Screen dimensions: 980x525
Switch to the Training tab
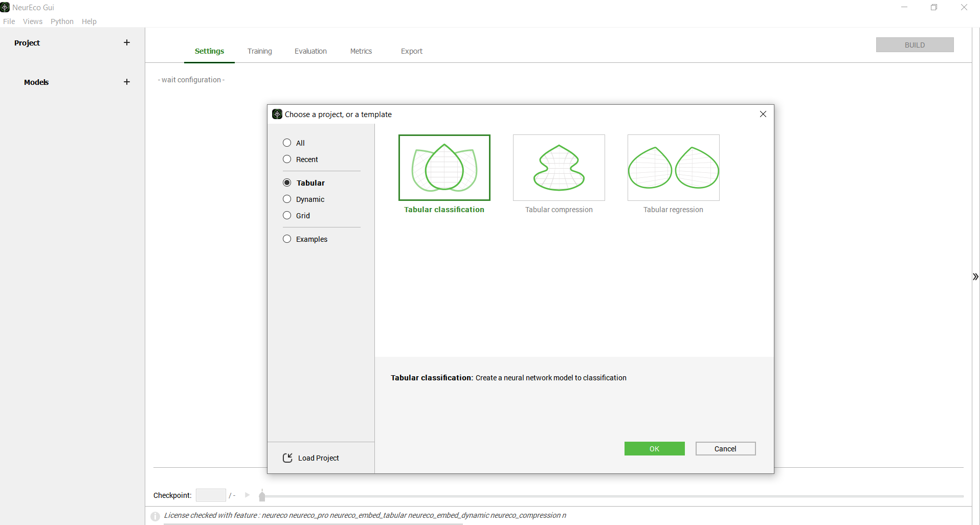tap(260, 51)
